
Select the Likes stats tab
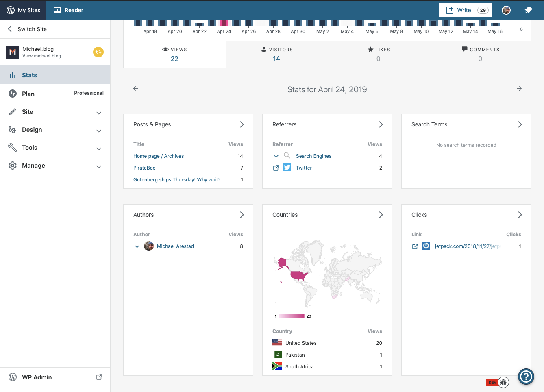coord(379,54)
